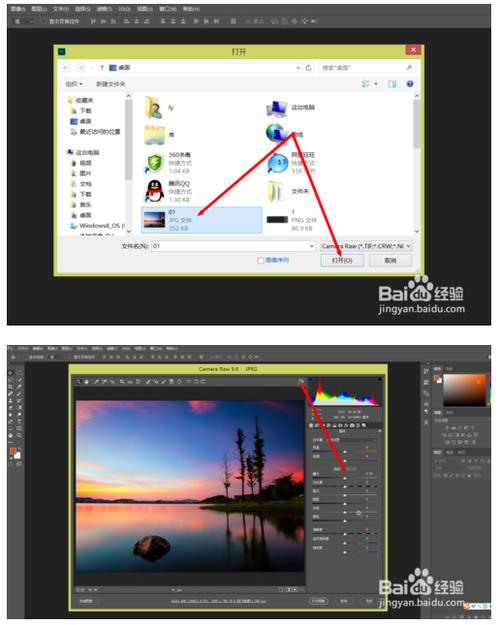Expand the address bar path dropdown
The width and height of the screenshot is (500, 625).
(298, 68)
